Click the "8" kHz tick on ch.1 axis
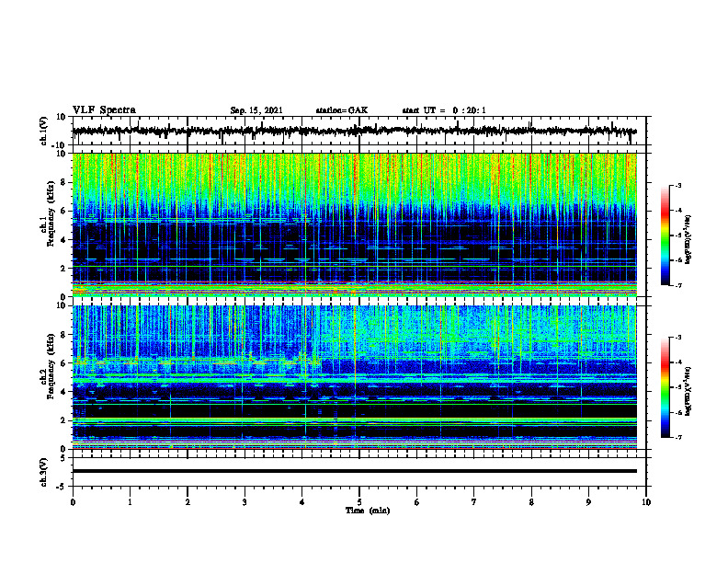The height and width of the screenshot is (563, 728). coord(63,182)
